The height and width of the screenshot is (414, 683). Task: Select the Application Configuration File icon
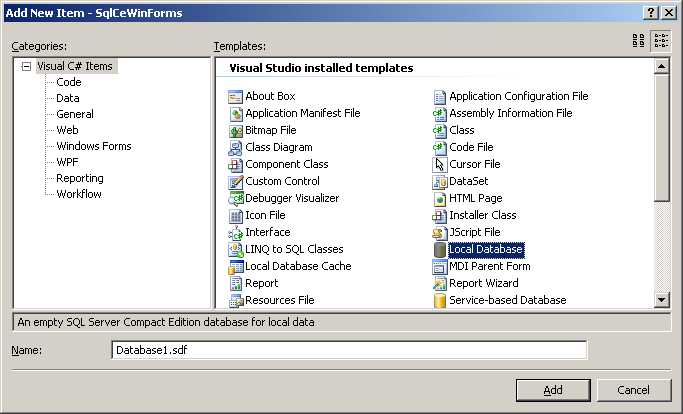point(440,96)
